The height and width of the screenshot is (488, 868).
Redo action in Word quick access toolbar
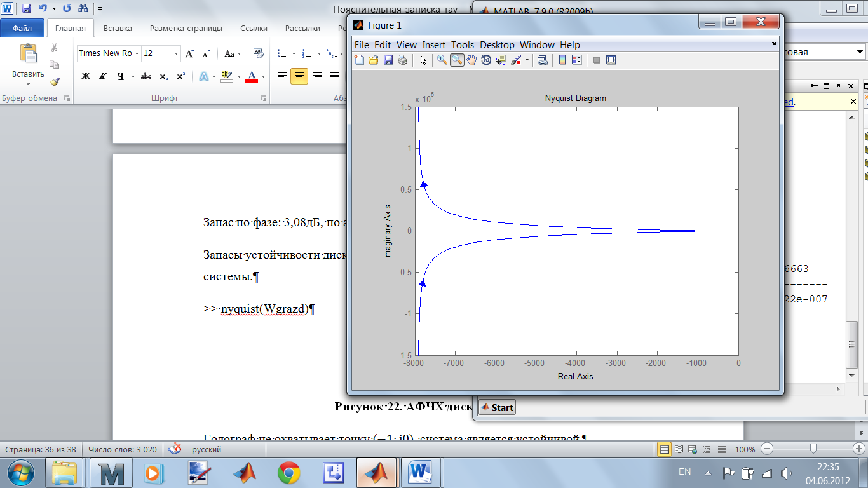tap(67, 9)
